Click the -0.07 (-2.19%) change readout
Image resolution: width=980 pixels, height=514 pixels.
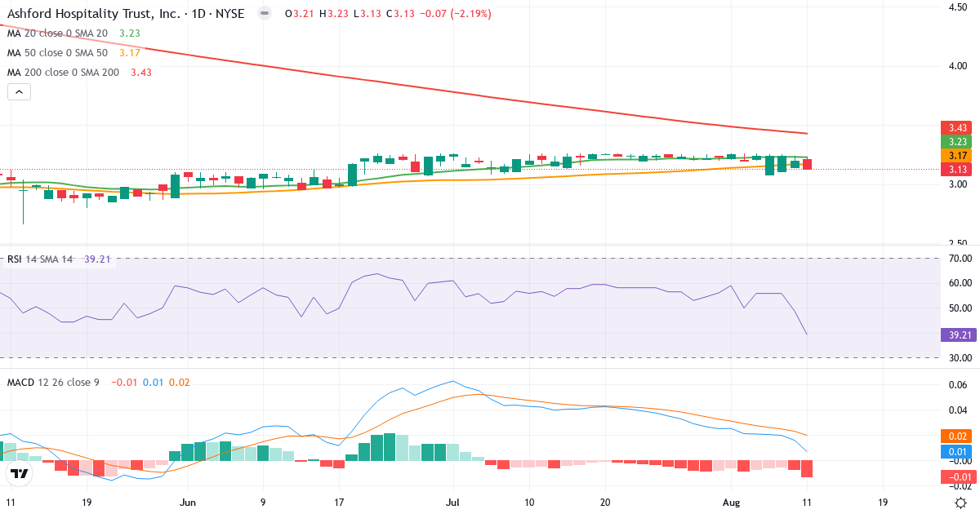(457, 15)
